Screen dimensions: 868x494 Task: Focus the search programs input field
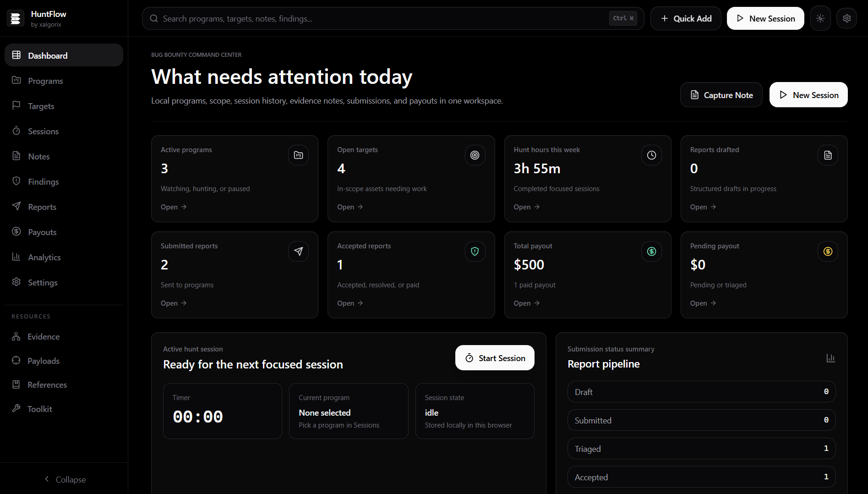393,18
